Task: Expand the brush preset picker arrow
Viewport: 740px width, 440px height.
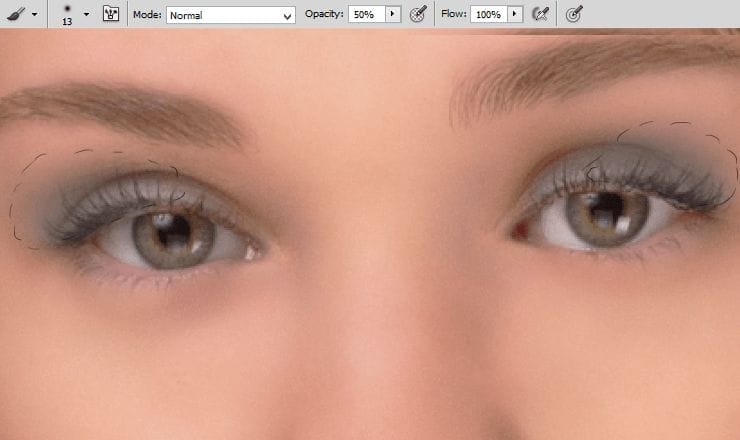Action: (87, 15)
